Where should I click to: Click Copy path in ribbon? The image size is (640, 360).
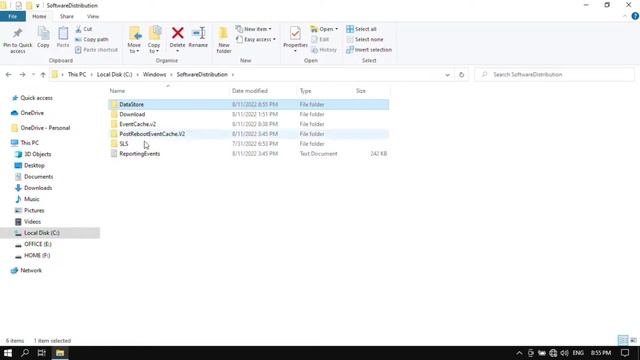click(92, 40)
